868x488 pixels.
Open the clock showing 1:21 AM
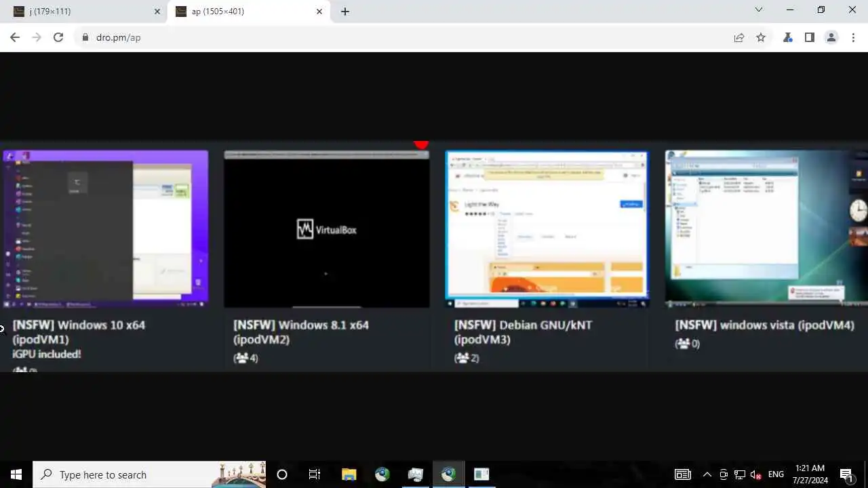tap(811, 474)
